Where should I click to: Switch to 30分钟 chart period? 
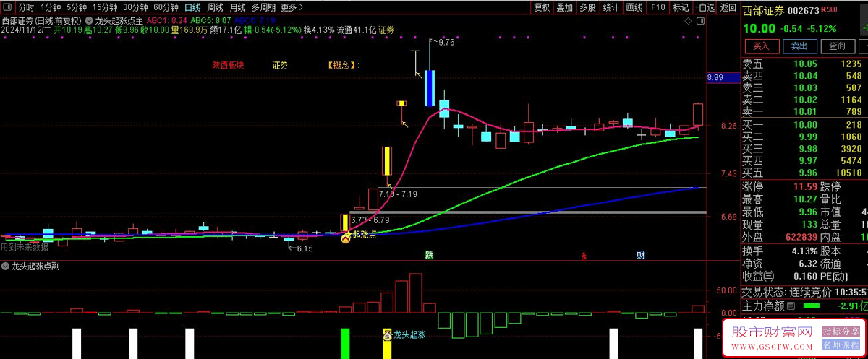[x=135, y=7]
